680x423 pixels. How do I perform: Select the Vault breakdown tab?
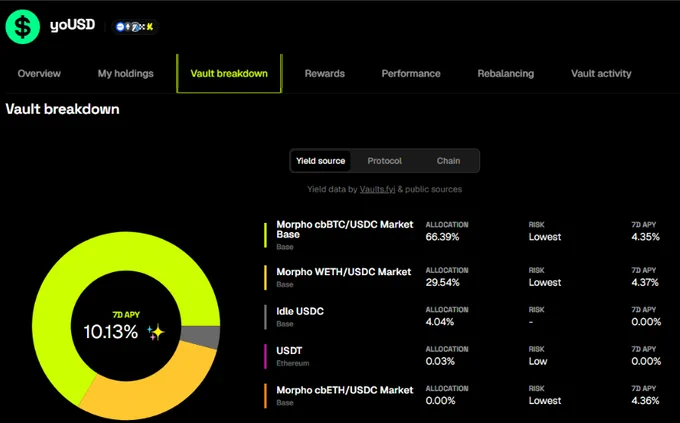pos(229,73)
